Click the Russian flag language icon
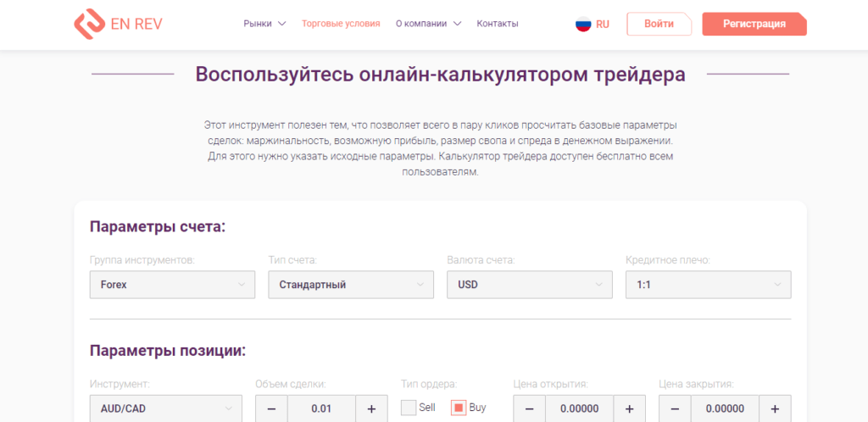The height and width of the screenshot is (422, 868). (x=583, y=24)
